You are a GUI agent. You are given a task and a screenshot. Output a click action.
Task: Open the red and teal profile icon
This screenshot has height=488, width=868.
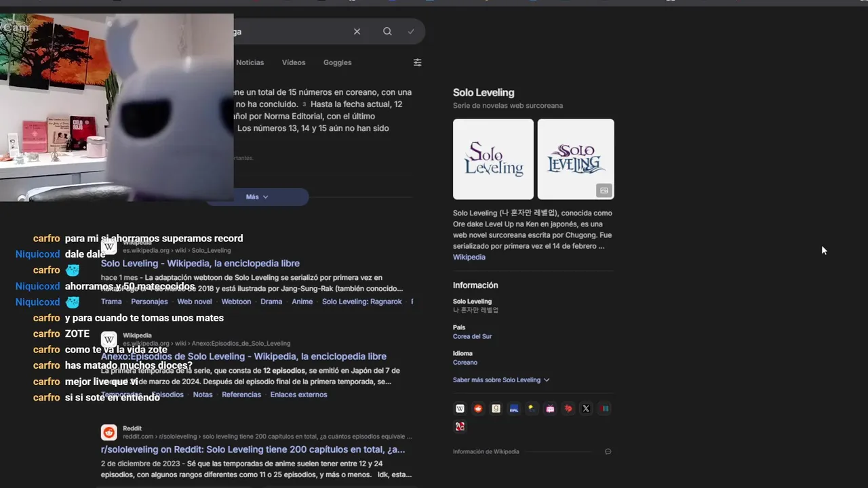[x=604, y=409]
